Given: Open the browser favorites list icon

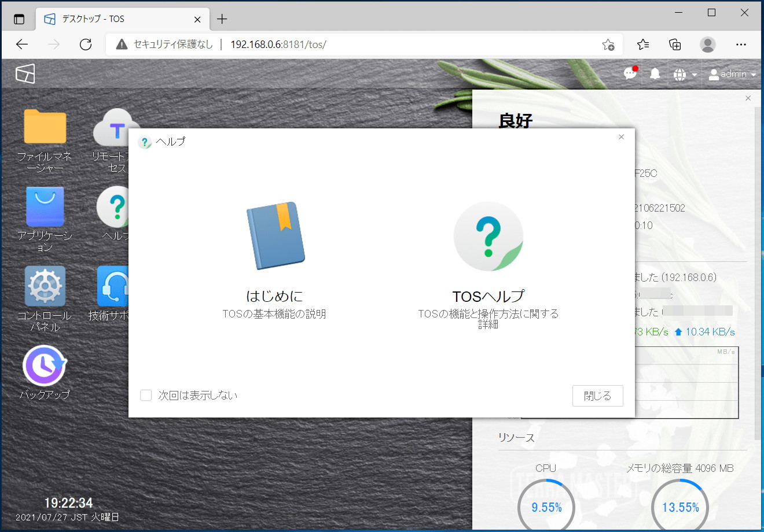Looking at the screenshot, I should pos(643,45).
